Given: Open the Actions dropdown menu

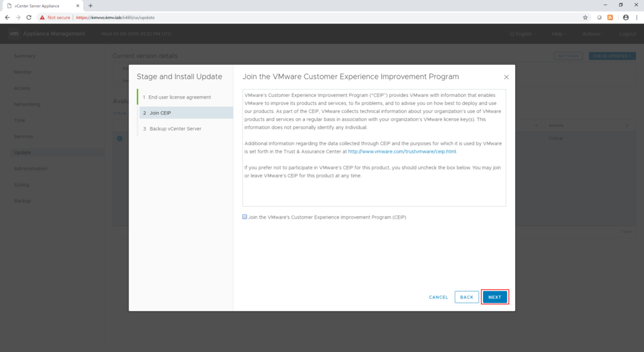Looking at the screenshot, I should pos(592,34).
